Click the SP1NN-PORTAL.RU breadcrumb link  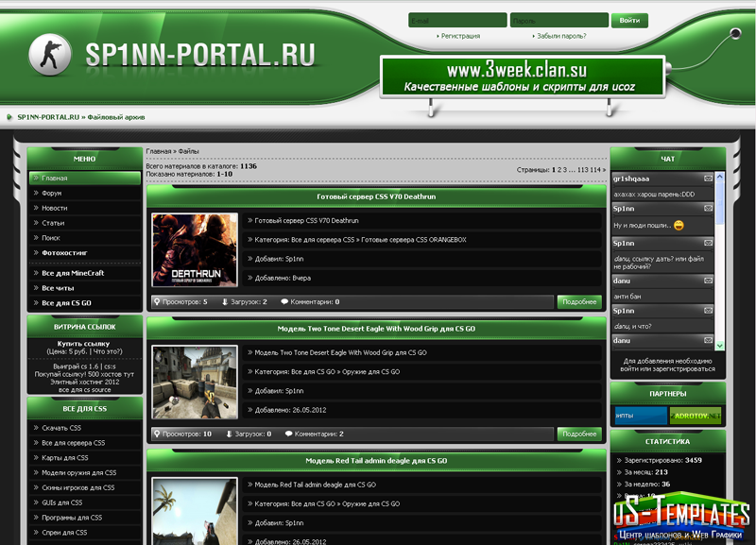click(x=48, y=117)
